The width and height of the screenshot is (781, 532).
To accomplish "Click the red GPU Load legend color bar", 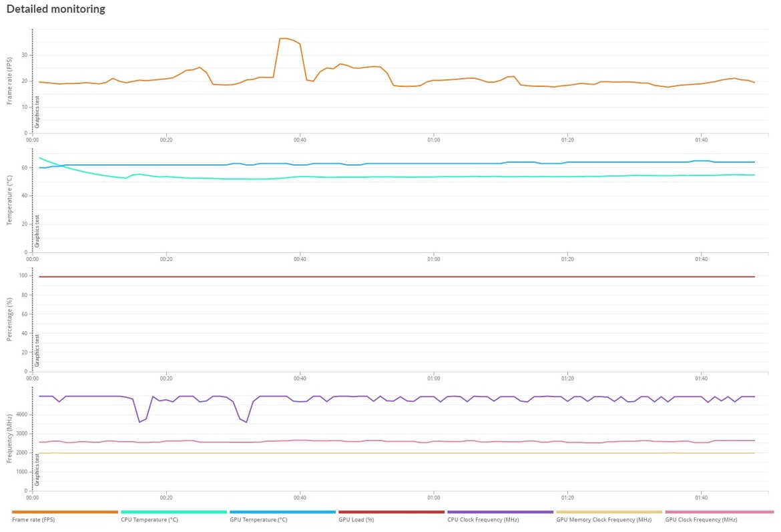I will pos(391,511).
